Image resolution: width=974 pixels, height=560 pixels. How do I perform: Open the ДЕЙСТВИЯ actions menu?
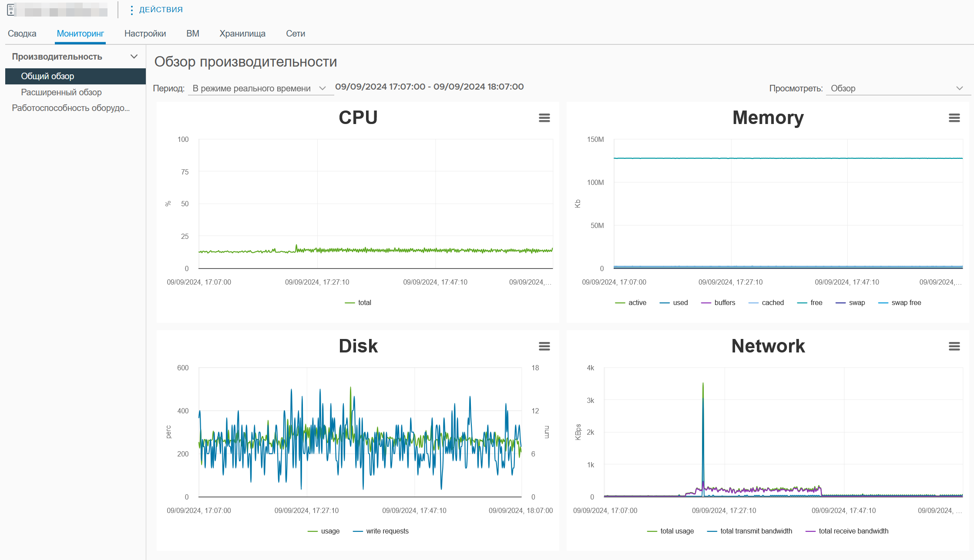pos(157,10)
